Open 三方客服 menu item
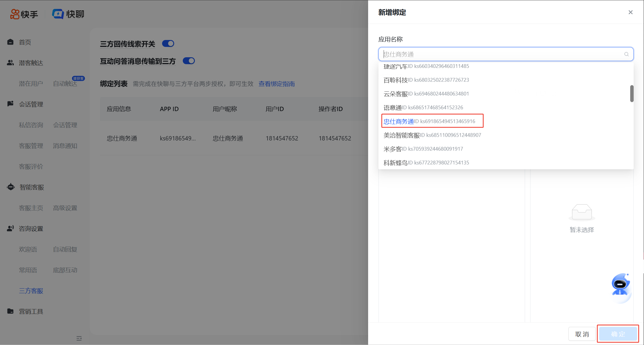This screenshot has height=345, width=644. (x=31, y=291)
